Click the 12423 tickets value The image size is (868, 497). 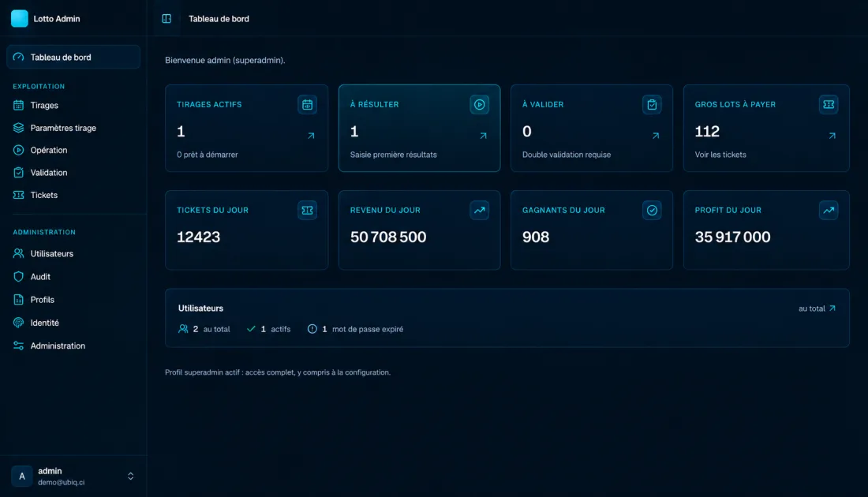tap(198, 237)
